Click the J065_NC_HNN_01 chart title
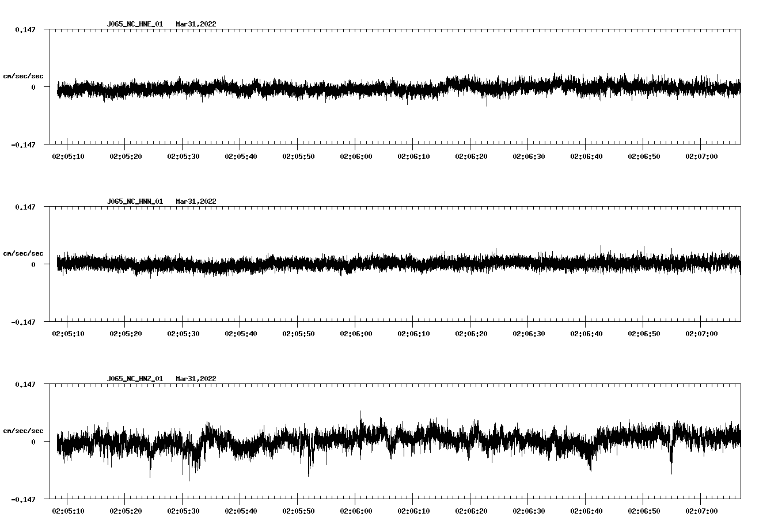 point(135,202)
